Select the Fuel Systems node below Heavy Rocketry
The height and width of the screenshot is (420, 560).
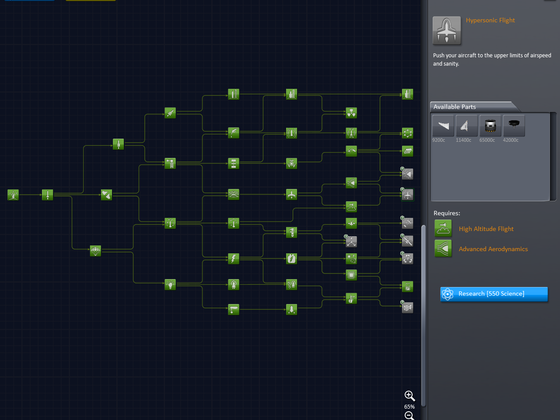[233, 132]
